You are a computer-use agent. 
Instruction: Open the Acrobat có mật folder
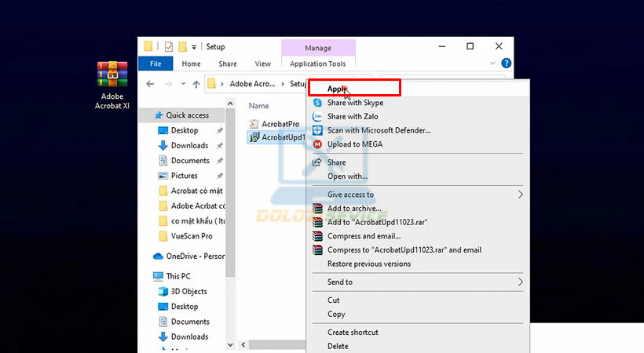tap(196, 191)
